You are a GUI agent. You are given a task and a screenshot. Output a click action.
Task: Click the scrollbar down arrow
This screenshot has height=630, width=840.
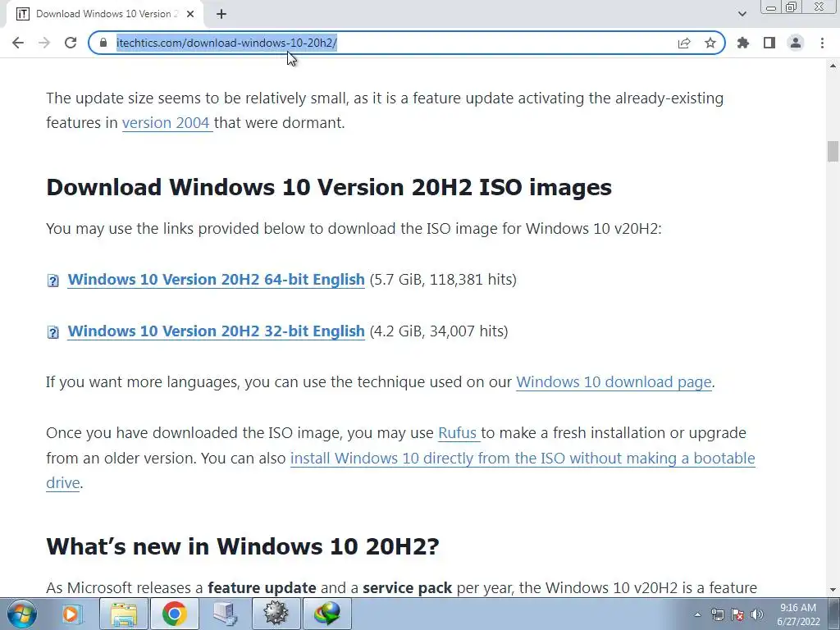[x=833, y=590]
